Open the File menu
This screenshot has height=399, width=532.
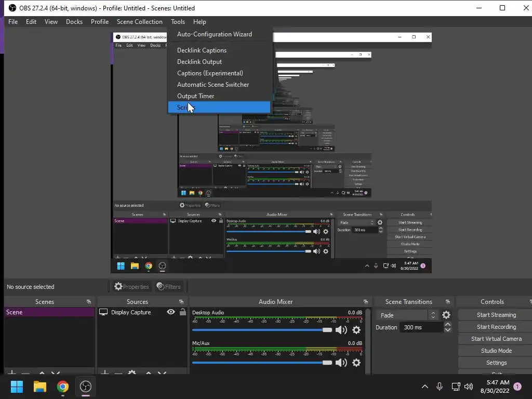13,22
